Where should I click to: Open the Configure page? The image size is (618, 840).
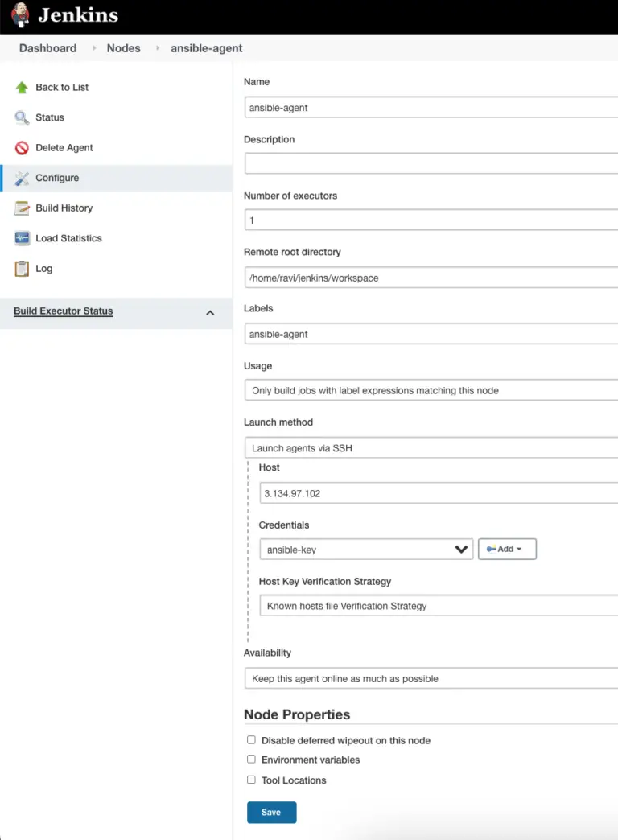point(57,178)
